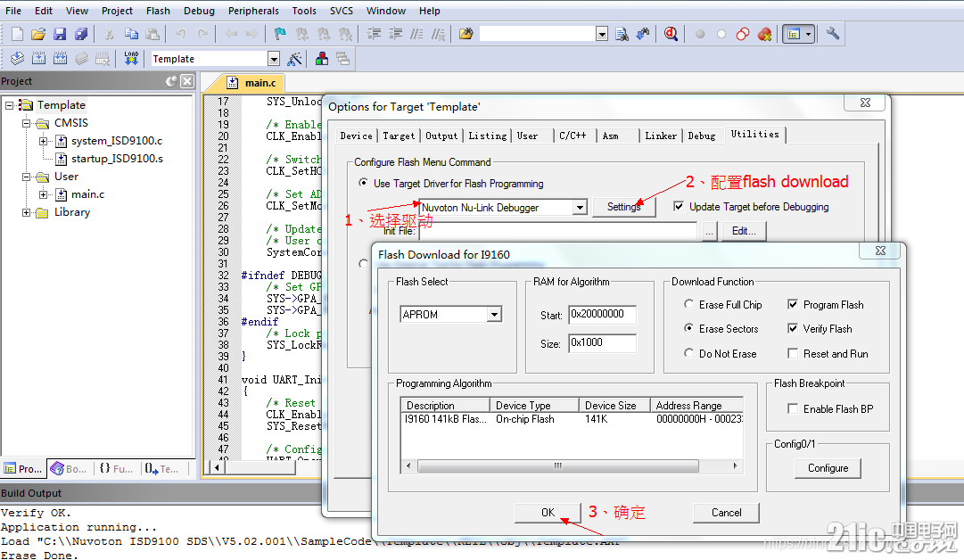Screen dimensions: 964x560
Task: Open the Functions tab in Project panel
Action: [x=115, y=468]
